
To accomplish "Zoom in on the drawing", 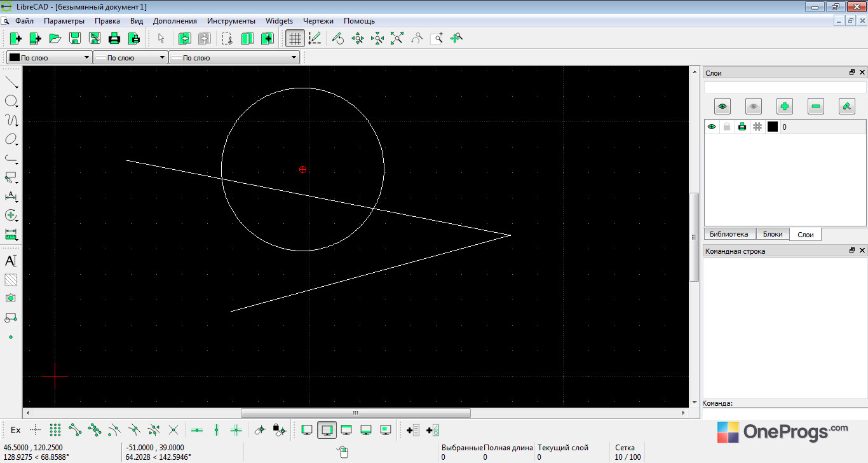I will click(x=358, y=38).
